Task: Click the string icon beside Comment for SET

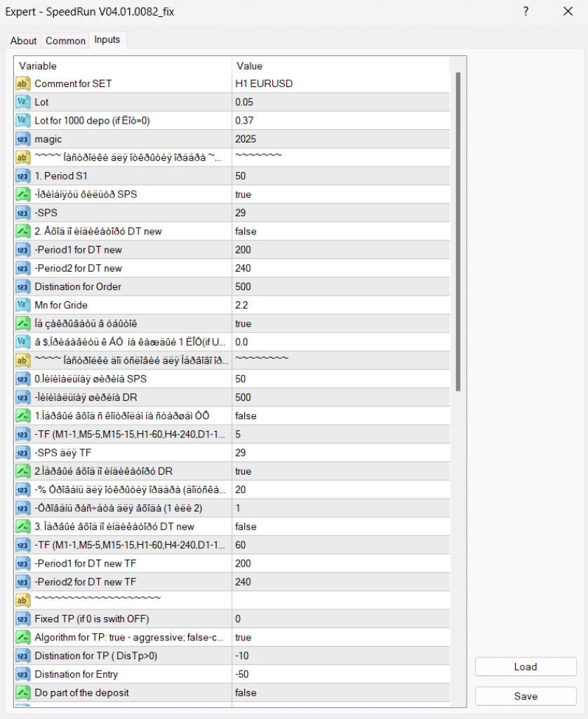Action: [x=22, y=84]
